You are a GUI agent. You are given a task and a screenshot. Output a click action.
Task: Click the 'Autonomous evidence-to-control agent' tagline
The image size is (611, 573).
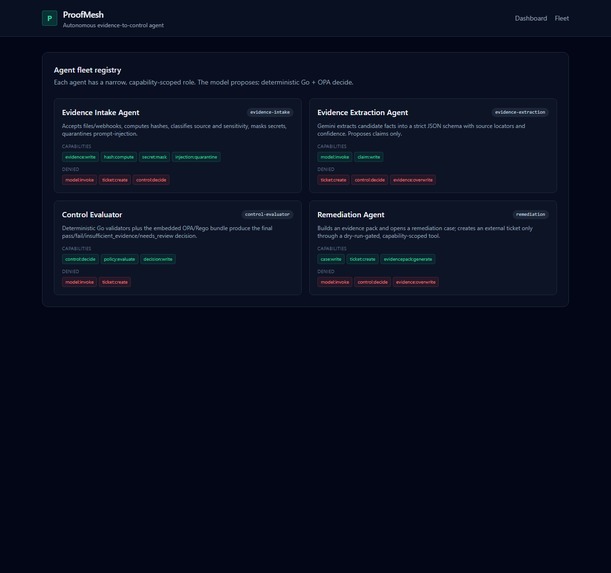tap(113, 25)
